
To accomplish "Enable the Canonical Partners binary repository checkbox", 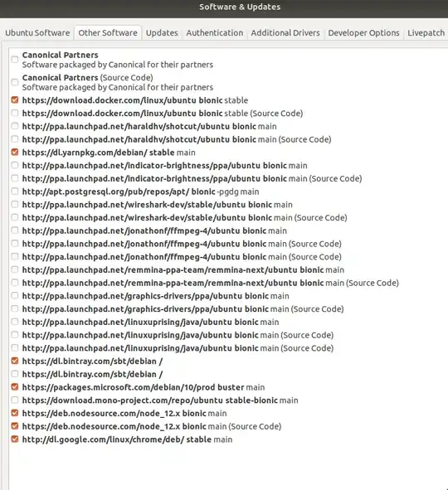I will [x=15, y=60].
